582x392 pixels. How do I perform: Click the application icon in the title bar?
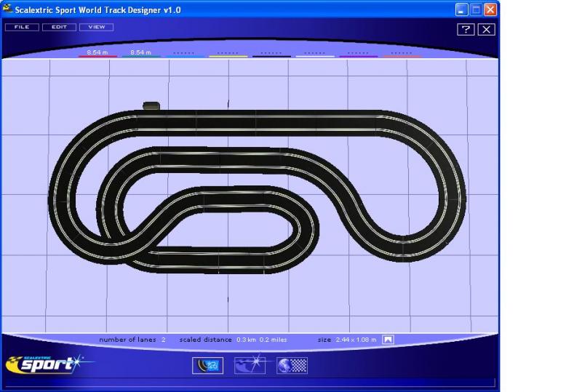point(9,9)
